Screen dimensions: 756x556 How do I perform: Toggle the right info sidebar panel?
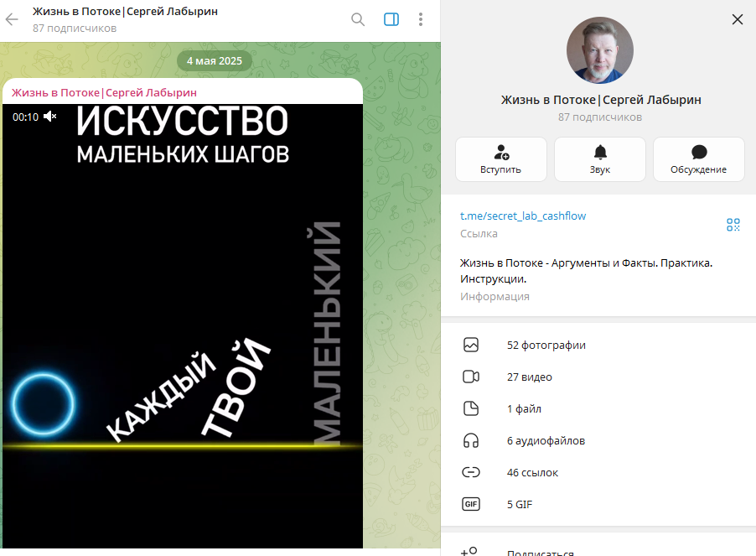(x=391, y=19)
